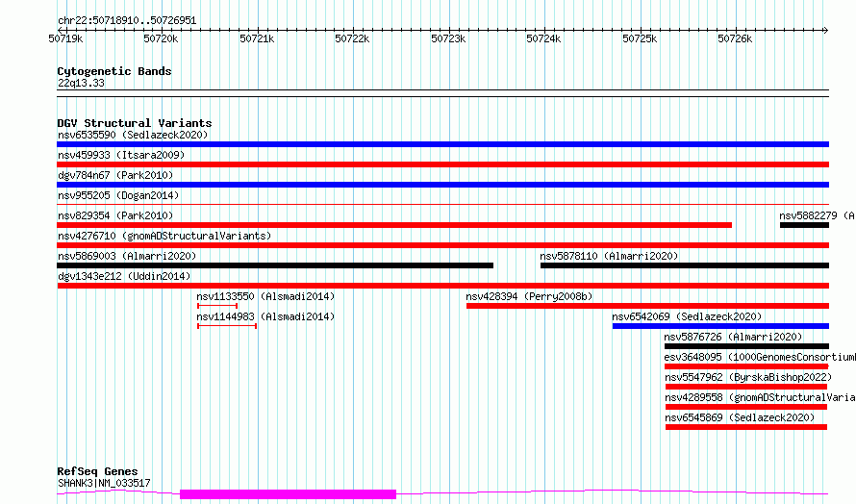856x504 pixels.
Task: Click the nsv6535590 (Sedlazeck2020) blue variant bar
Action: click(442, 144)
